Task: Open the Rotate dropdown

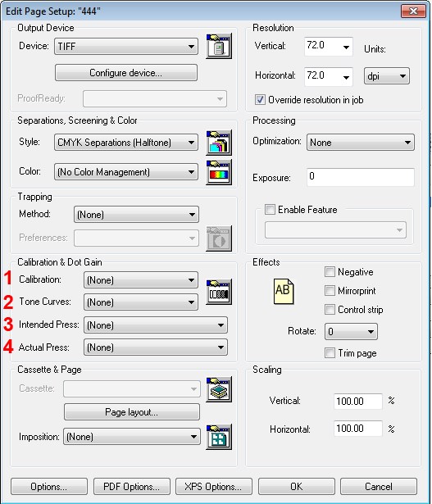Action: coord(351,331)
